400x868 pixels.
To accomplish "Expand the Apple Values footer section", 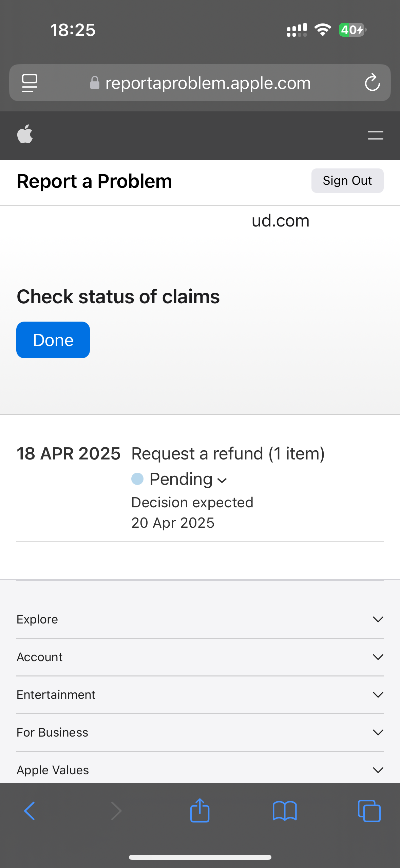I will coord(200,770).
